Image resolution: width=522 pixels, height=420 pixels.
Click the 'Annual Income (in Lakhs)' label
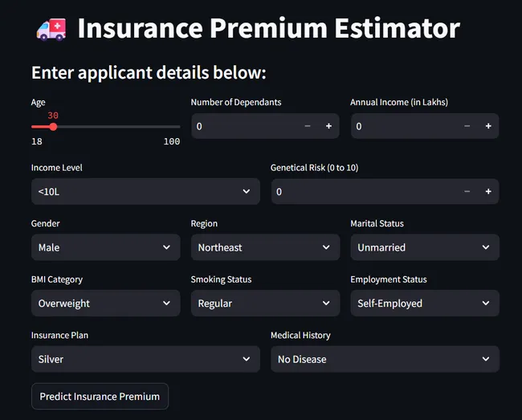pyautogui.click(x=399, y=102)
